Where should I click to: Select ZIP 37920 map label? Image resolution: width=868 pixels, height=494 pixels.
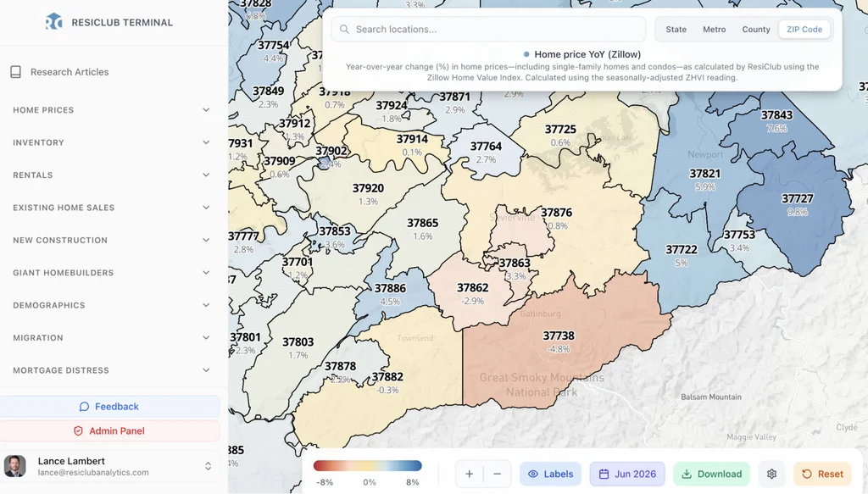click(x=368, y=188)
